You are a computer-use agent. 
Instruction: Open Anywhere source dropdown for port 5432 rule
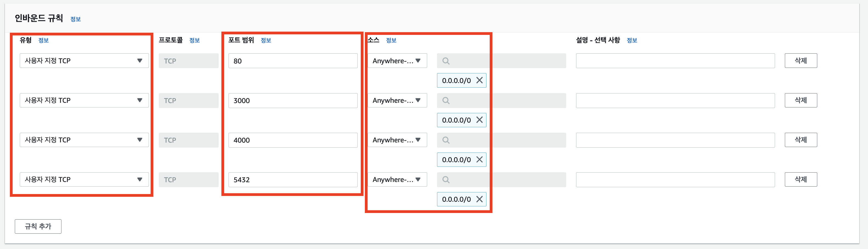tap(397, 179)
